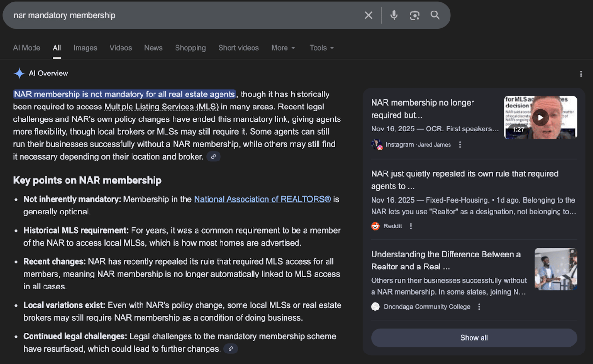This screenshot has width=593, height=364.
Task: Play the Instagram video preview
Action: (x=540, y=118)
